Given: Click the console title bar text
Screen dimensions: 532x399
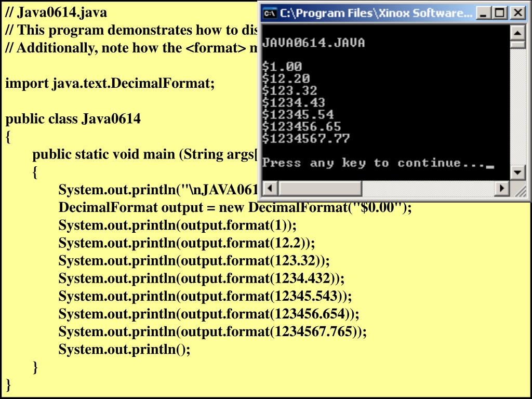Looking at the screenshot, I should click(376, 13).
